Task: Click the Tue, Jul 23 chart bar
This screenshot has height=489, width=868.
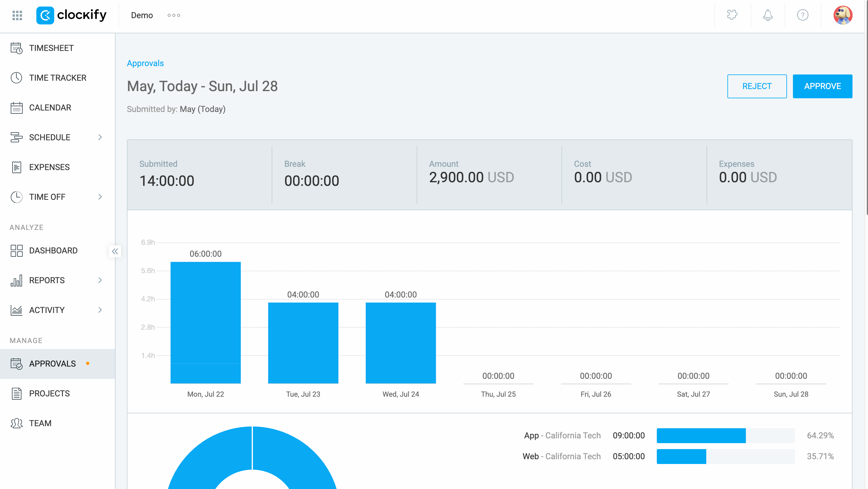Action: (x=303, y=343)
